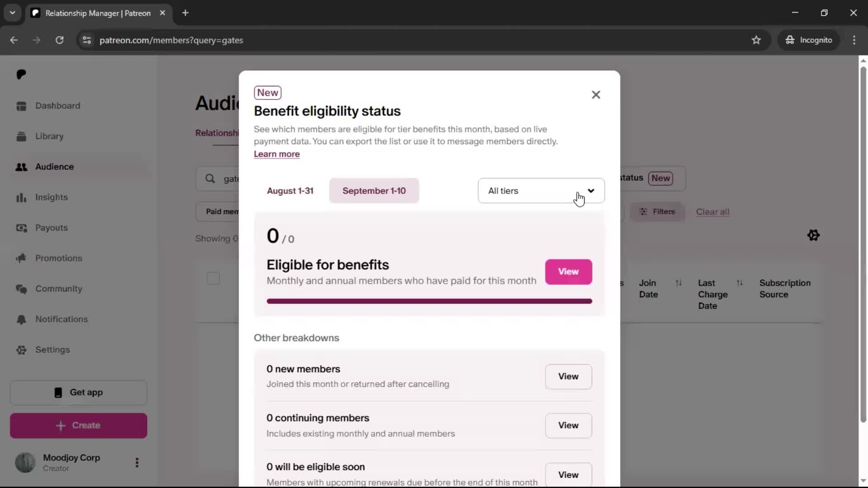Toggle the select-all members checkbox
Image resolution: width=868 pixels, height=488 pixels.
coord(213,278)
